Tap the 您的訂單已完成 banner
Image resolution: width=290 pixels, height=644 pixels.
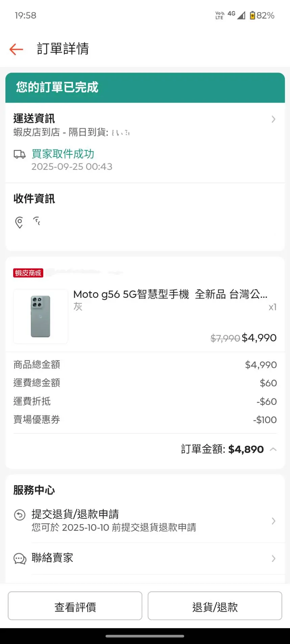coord(145,87)
